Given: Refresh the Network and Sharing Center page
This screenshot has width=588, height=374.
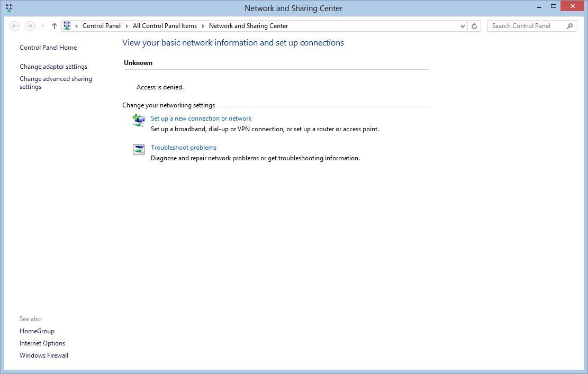Looking at the screenshot, I should tap(474, 26).
